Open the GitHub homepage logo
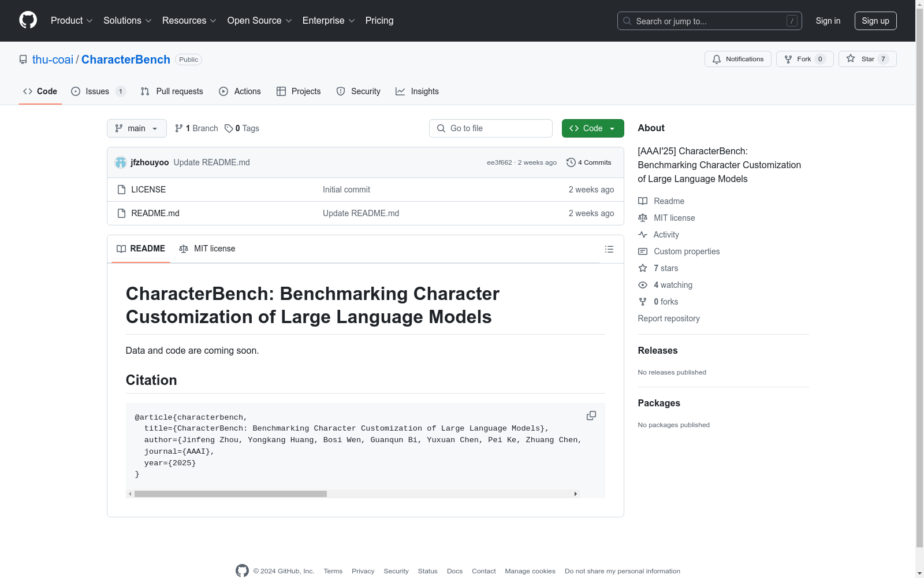Viewport: 924px width, 578px height. click(28, 20)
